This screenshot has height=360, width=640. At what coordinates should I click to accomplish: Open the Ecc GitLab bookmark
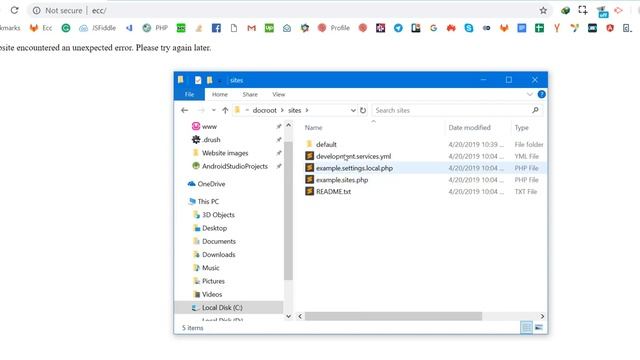pyautogui.click(x=41, y=28)
